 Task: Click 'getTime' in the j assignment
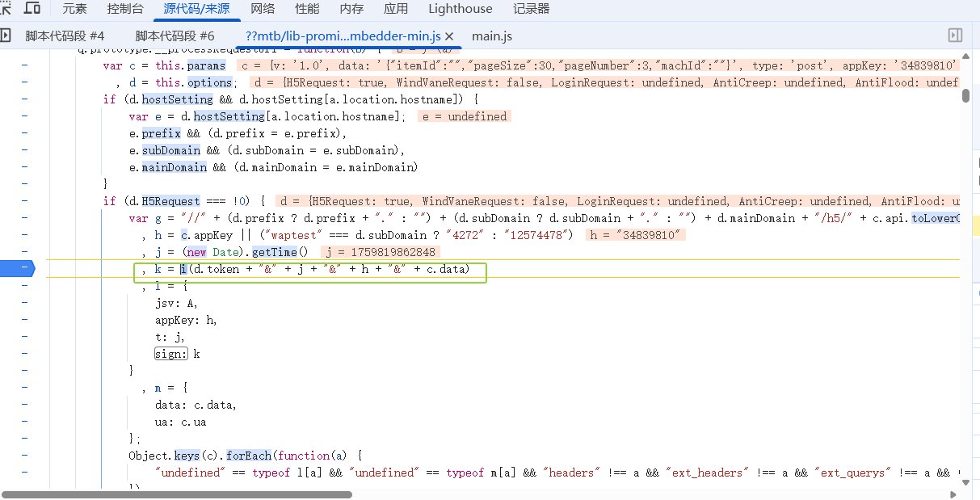click(275, 252)
